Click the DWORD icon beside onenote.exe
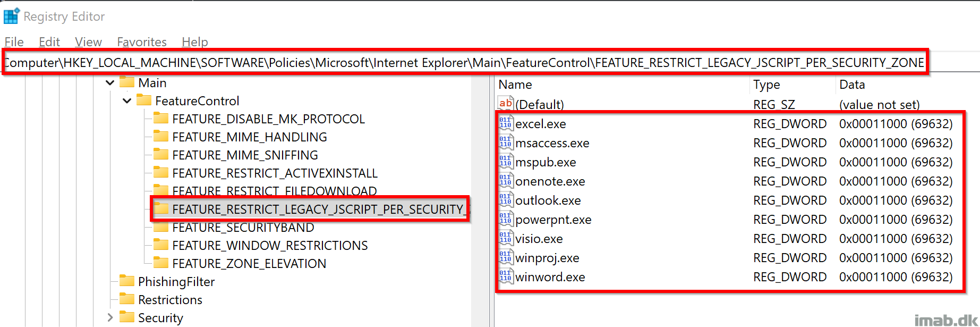Screen dimensions: 980x327 (x=506, y=181)
